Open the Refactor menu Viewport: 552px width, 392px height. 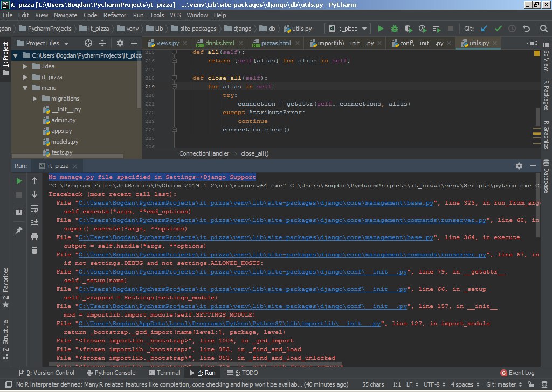[115, 15]
